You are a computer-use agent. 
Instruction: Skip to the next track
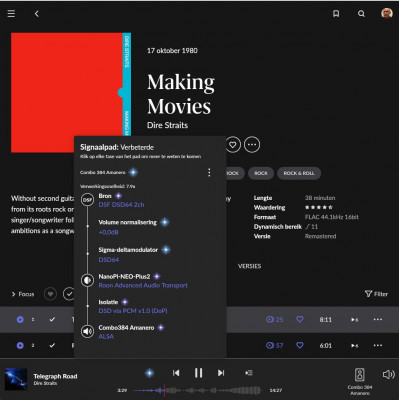coord(221,373)
